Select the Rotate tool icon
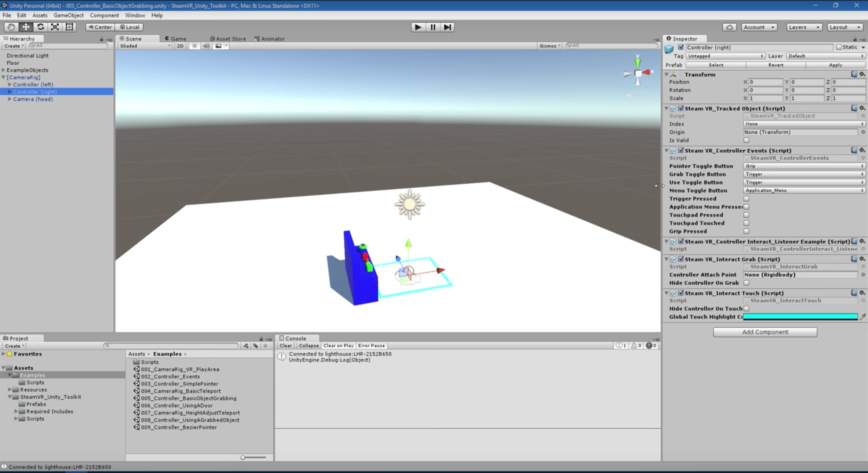 coord(40,27)
